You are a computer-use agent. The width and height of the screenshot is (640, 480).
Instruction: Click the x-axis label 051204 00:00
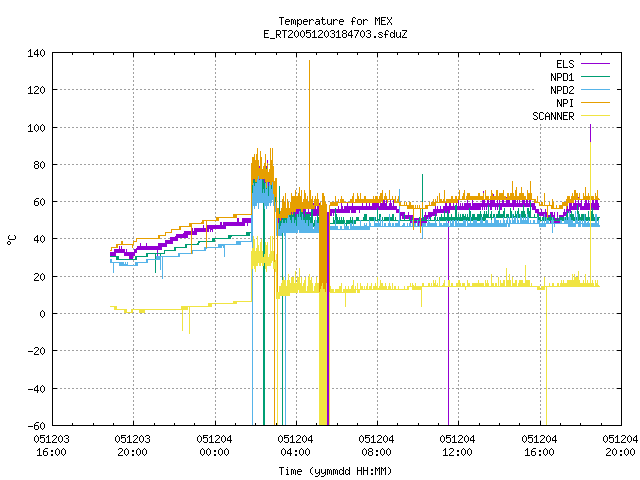(x=214, y=446)
